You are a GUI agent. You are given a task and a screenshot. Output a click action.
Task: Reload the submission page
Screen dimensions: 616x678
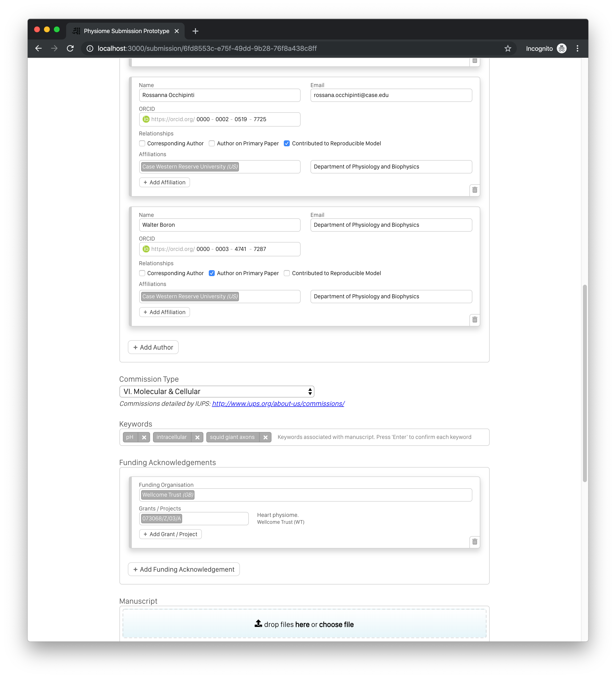point(70,48)
